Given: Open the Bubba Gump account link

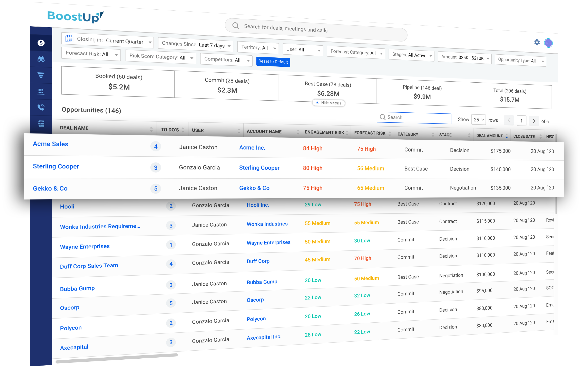Looking at the screenshot, I should point(262,282).
